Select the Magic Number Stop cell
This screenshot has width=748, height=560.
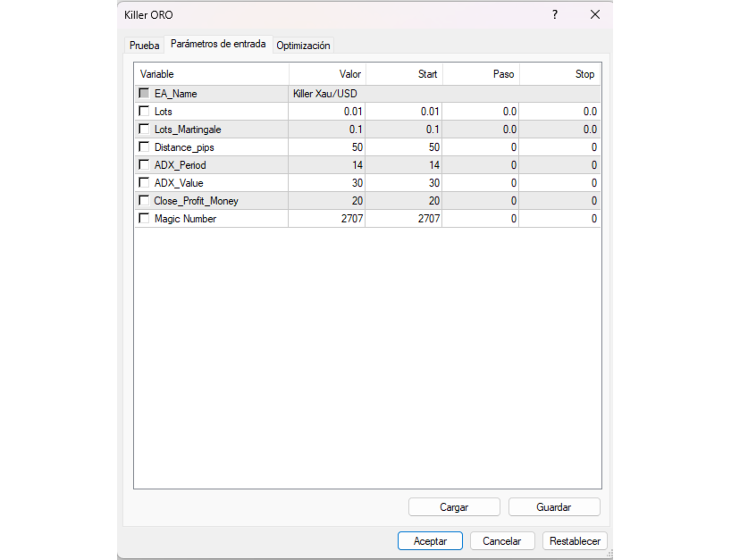click(x=559, y=219)
